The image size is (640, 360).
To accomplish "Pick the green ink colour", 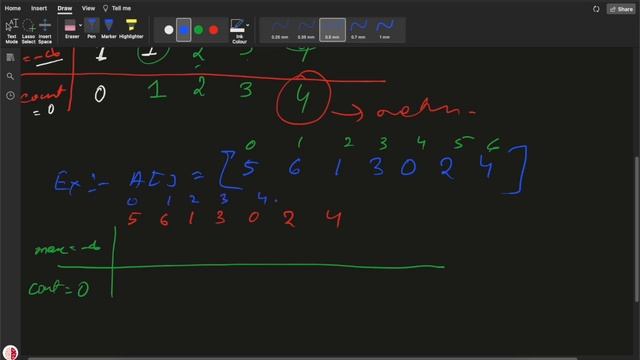I will (199, 30).
